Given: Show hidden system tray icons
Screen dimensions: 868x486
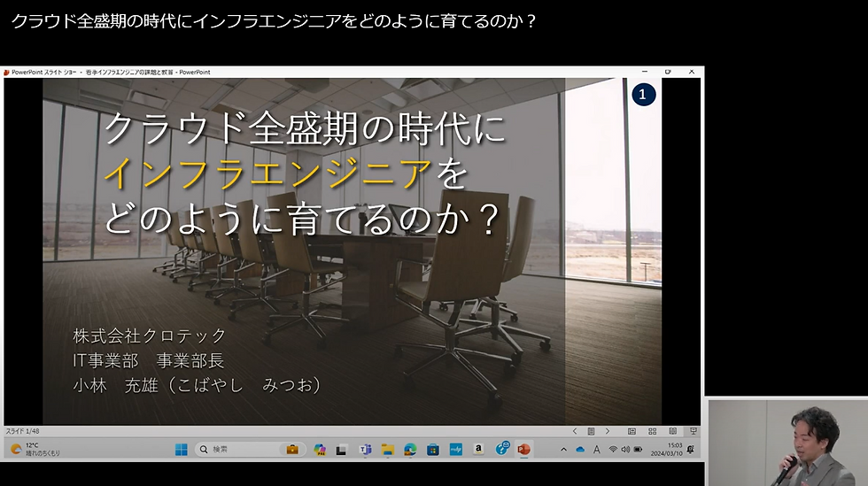Looking at the screenshot, I should tap(563, 450).
